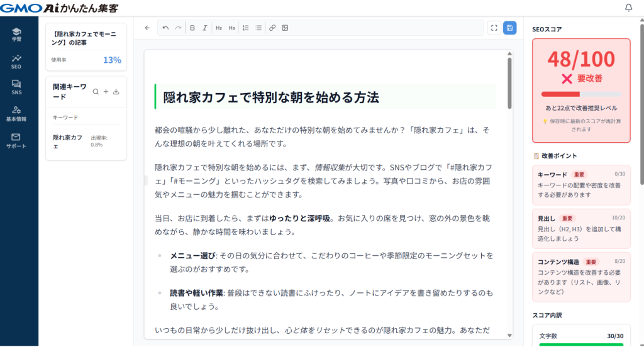This screenshot has height=347, width=644.
Task: Click the back arrow in editor toolbar
Action: tap(147, 28)
